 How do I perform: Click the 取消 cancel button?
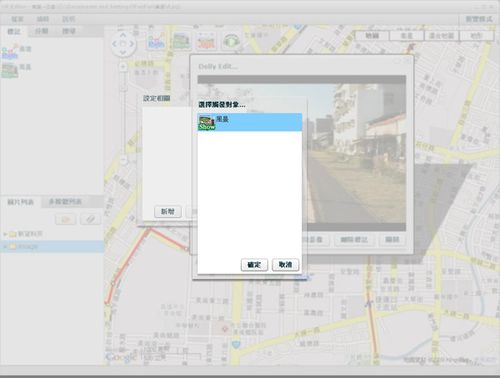tap(285, 265)
